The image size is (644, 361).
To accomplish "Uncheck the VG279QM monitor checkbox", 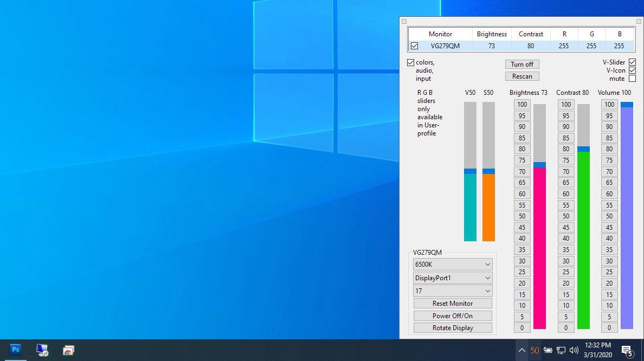I will coord(414,46).
